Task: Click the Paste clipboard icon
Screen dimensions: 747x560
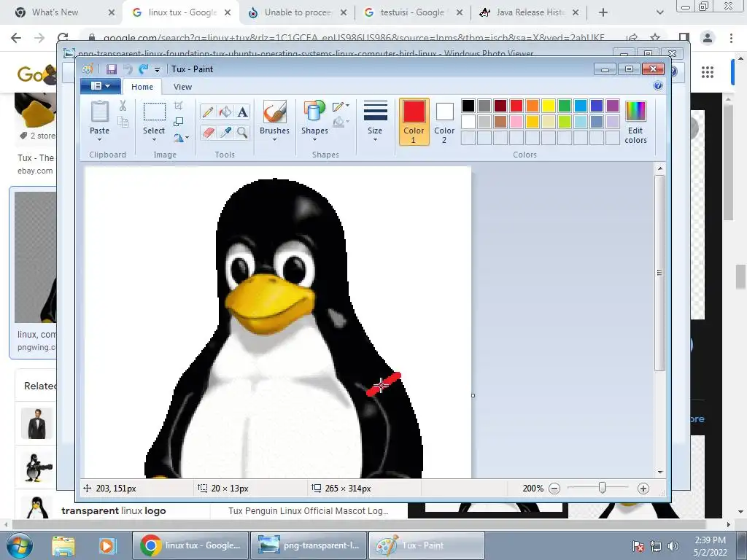Action: click(99, 112)
